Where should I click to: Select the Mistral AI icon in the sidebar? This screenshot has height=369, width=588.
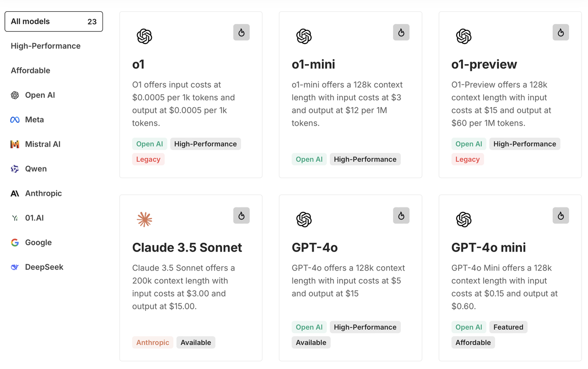point(15,144)
